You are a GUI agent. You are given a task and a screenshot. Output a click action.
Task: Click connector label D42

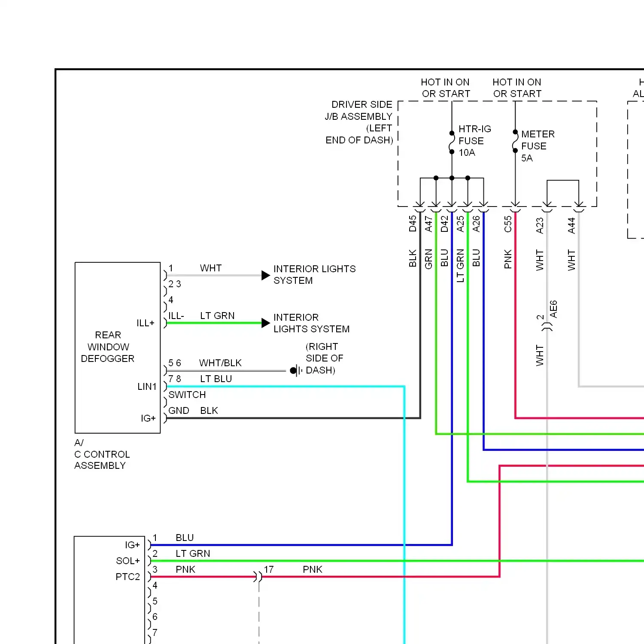tap(444, 224)
